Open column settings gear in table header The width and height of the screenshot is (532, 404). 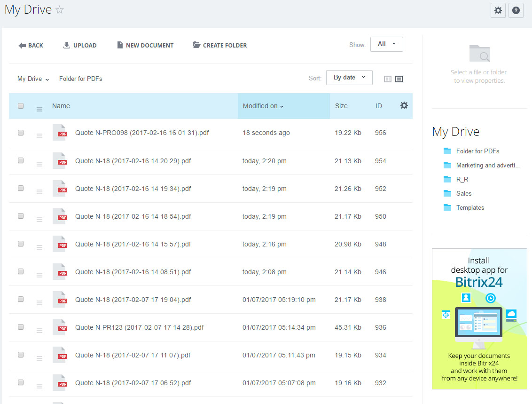pyautogui.click(x=404, y=106)
